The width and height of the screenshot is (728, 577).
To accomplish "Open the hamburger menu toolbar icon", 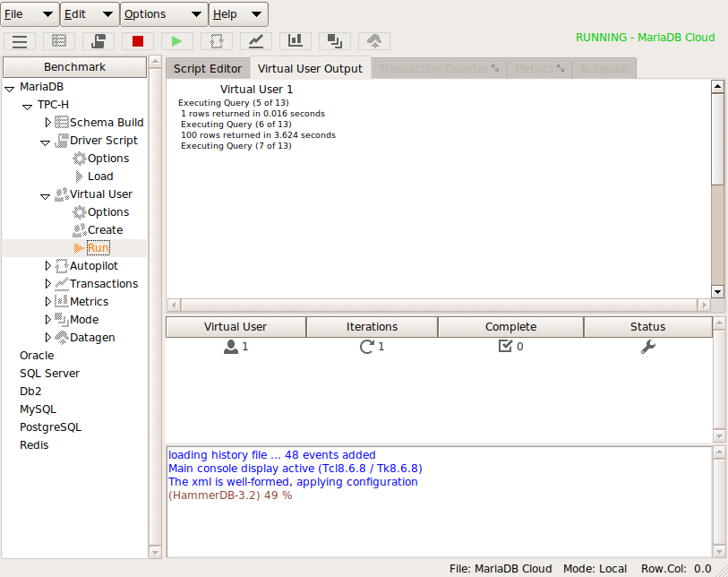I will [20, 41].
